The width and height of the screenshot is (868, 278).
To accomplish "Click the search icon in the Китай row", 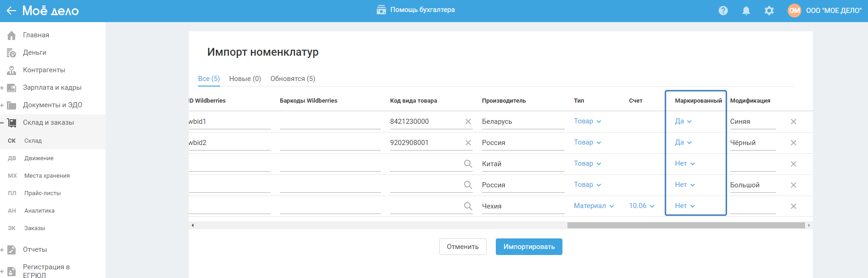I will click(x=468, y=164).
